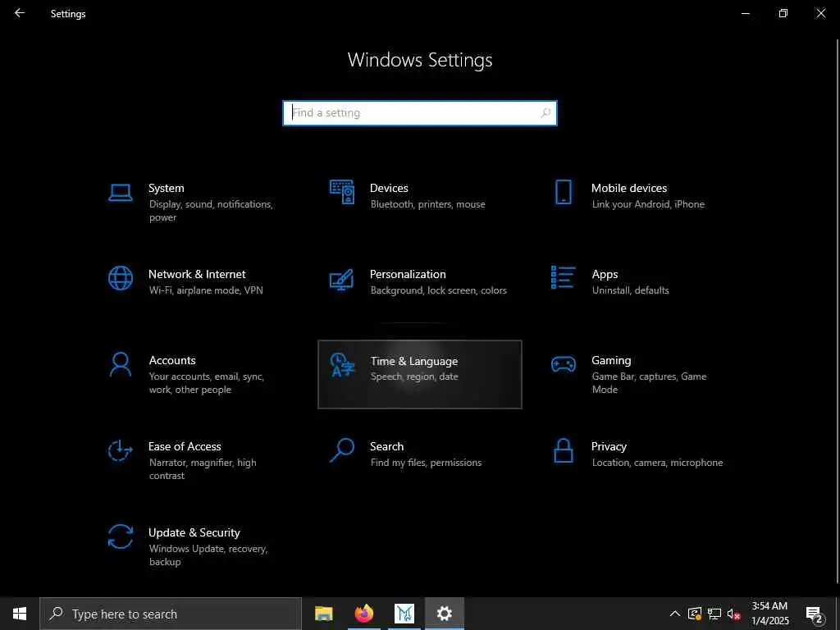
Task: Click 'Your accounts, email, sync, work, other people'
Action: (207, 383)
